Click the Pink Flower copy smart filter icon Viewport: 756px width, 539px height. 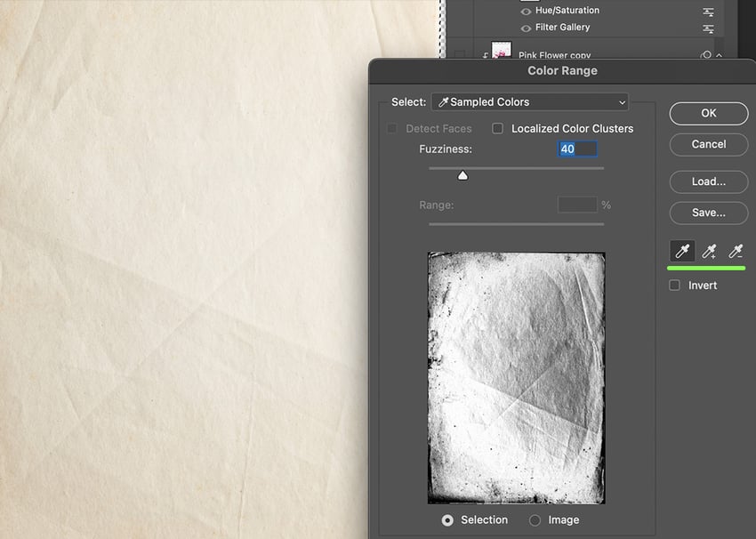tap(705, 55)
